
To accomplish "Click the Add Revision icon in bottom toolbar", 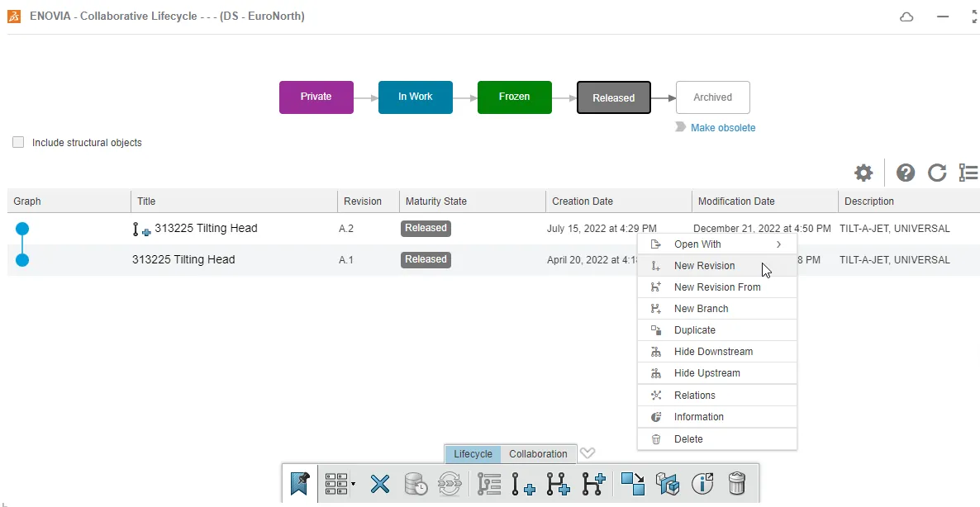I will 522,484.
